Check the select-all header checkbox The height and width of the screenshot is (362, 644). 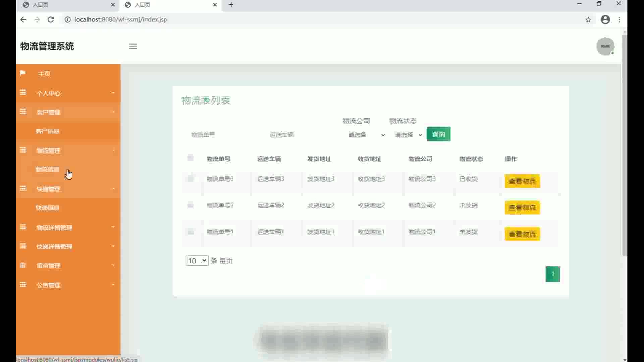tap(191, 158)
